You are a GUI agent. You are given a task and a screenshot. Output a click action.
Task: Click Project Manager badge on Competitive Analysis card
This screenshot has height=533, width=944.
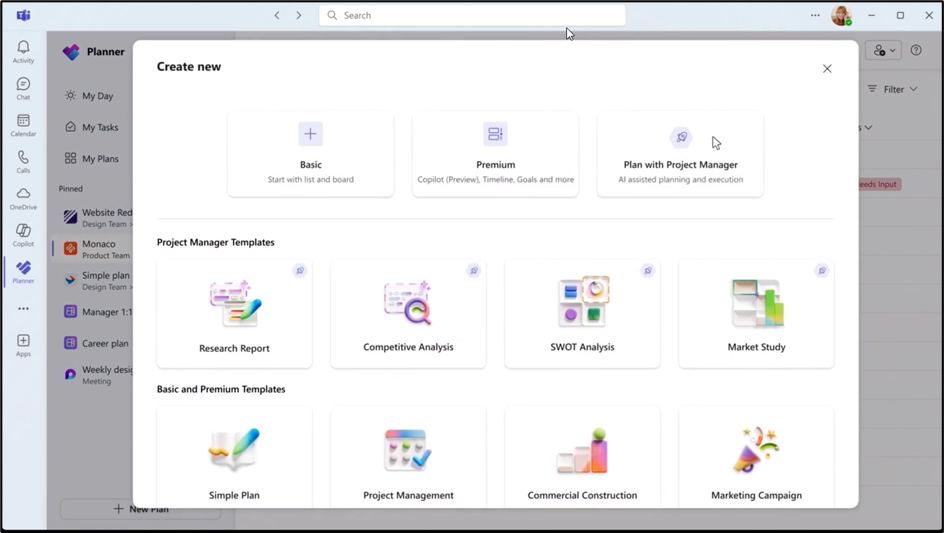pyautogui.click(x=474, y=270)
